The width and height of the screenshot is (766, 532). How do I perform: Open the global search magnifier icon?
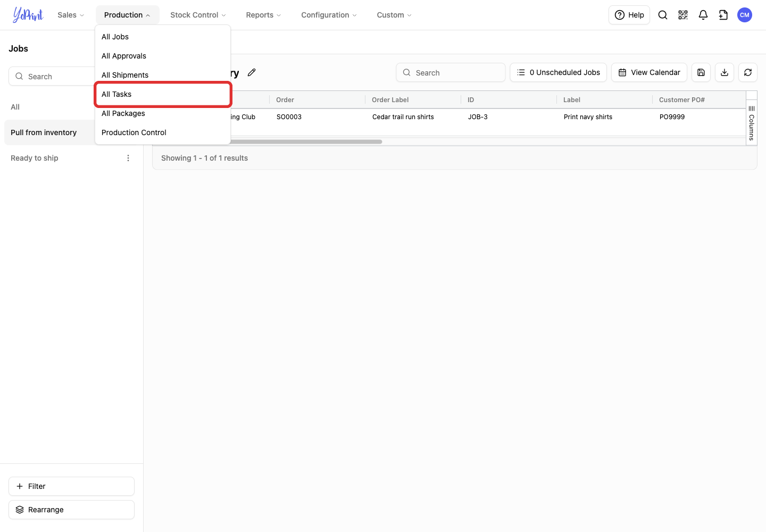tap(663, 15)
